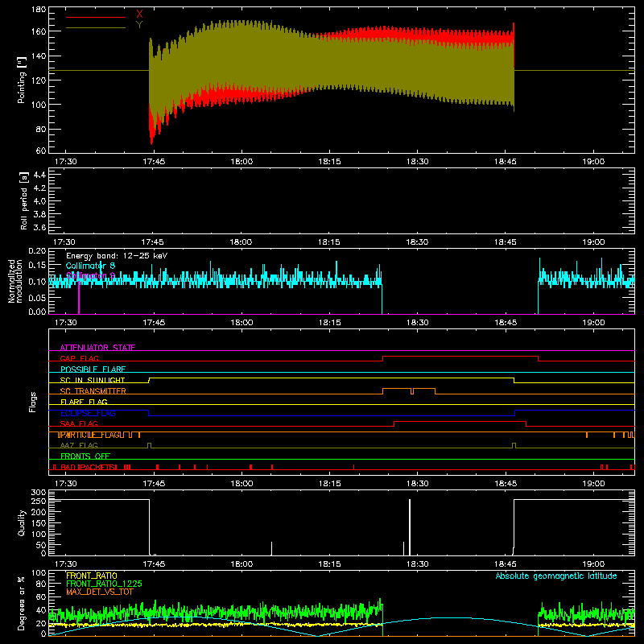Click the cyan 'Collimator 8' label
Screen dimensions: 644x644
90,266
